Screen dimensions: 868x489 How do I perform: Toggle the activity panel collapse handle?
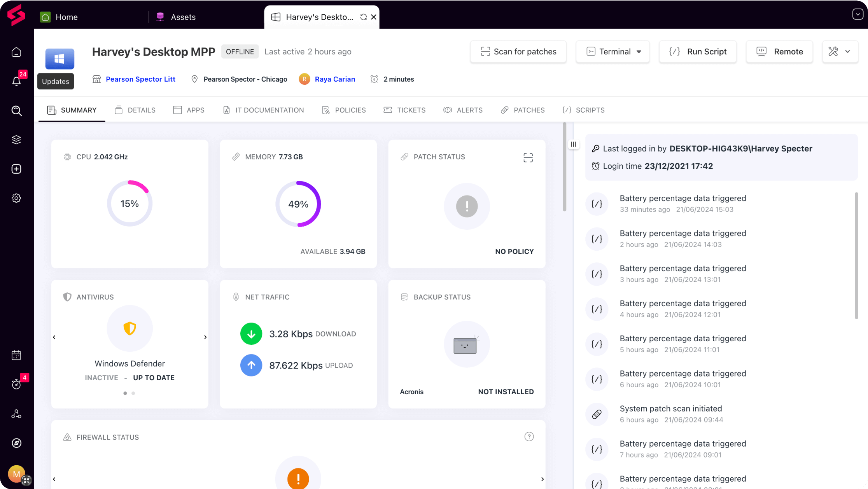pos(573,144)
